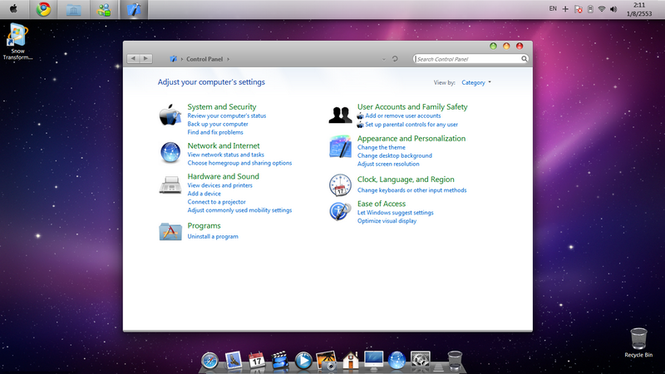
Task: Click Uninstall a program link
Action: tap(213, 237)
